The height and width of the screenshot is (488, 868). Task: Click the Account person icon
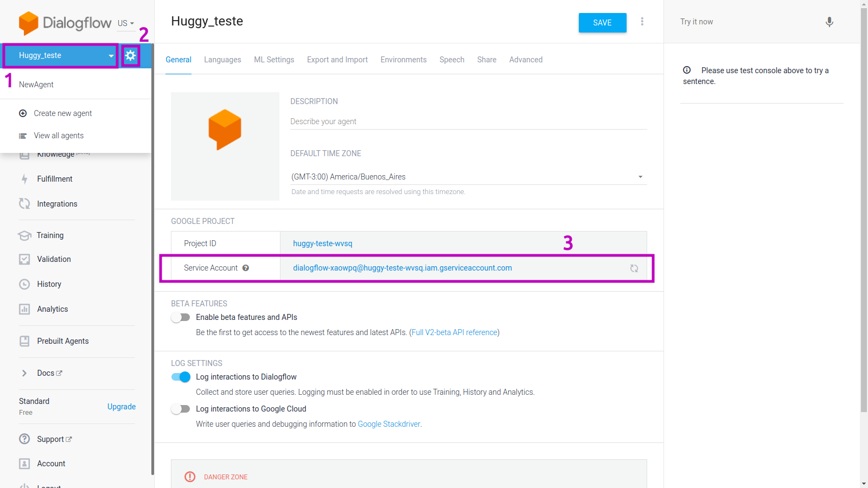pos(24,464)
